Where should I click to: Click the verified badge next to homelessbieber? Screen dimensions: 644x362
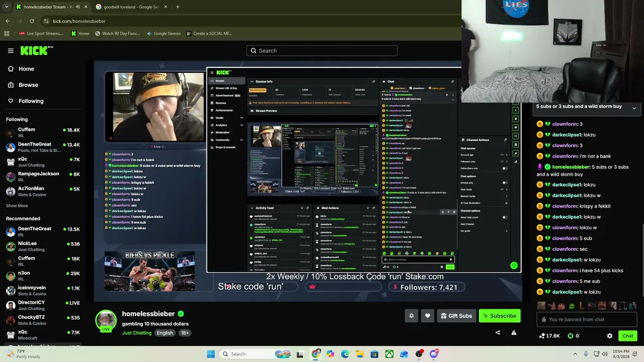(x=181, y=314)
